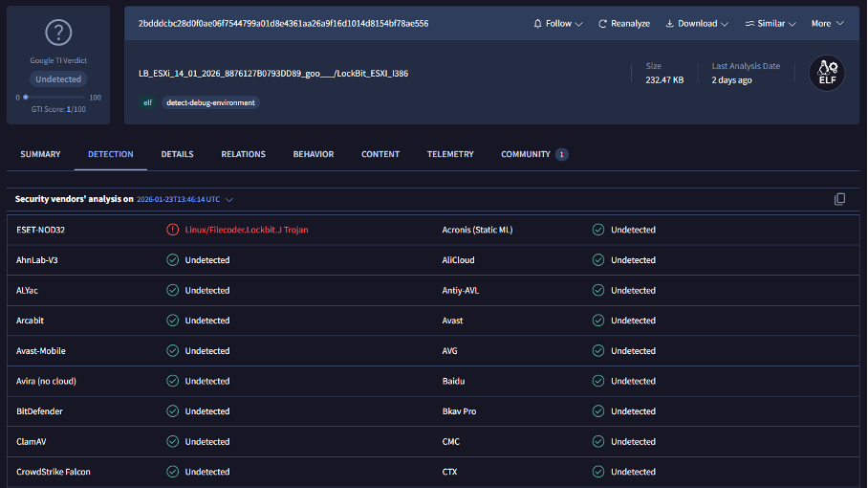Click the check icon for BitDefender
The width and height of the screenshot is (868, 488).
173,411
